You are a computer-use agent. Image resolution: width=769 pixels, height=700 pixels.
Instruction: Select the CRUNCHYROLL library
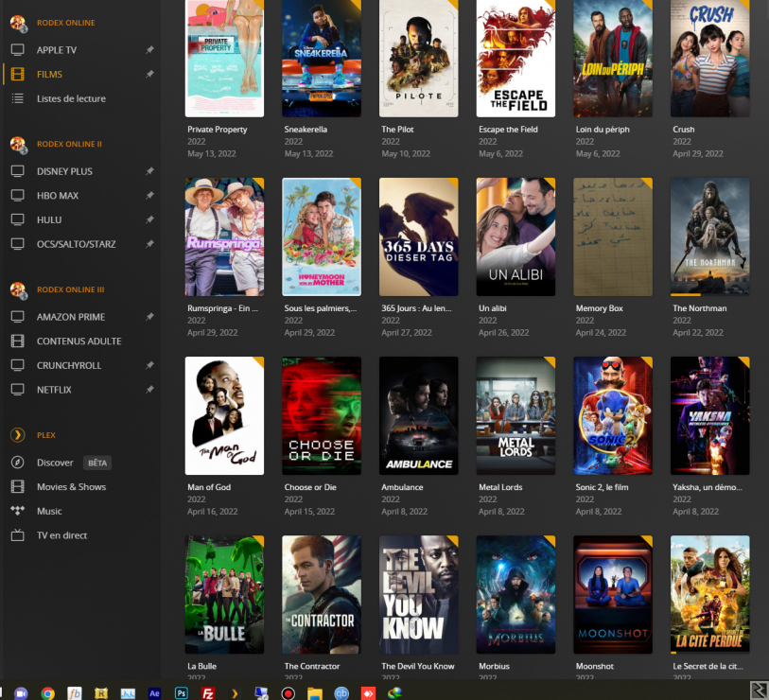pyautogui.click(x=69, y=365)
